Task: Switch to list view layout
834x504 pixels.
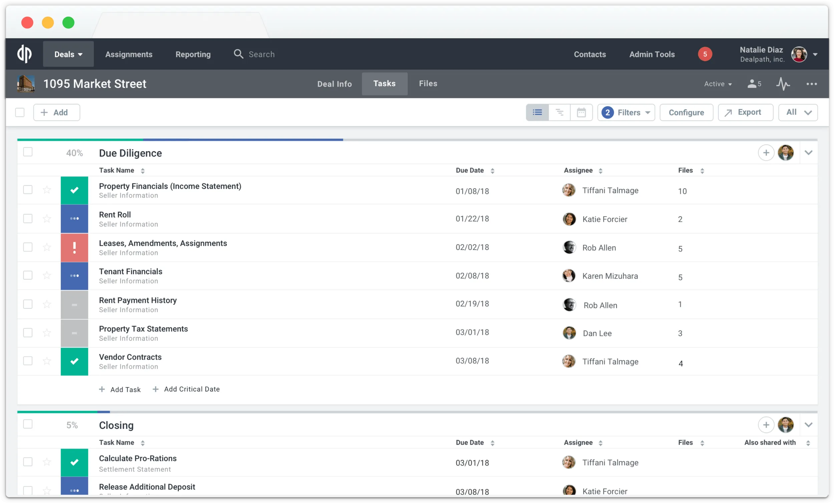Action: [x=537, y=112]
